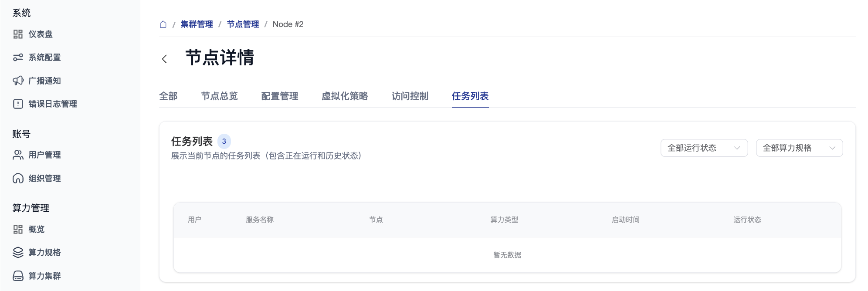Switch to the 虚拟化策略 tab
868x291 pixels.
tap(344, 96)
